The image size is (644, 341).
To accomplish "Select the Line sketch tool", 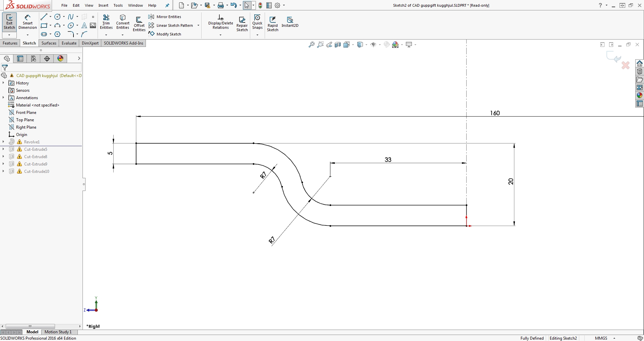I will click(x=44, y=17).
